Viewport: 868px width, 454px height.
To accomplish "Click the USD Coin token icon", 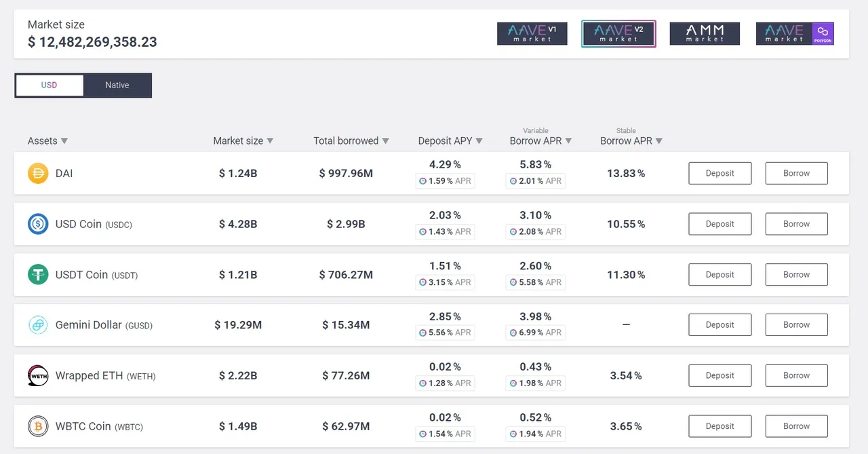I will pos(38,224).
